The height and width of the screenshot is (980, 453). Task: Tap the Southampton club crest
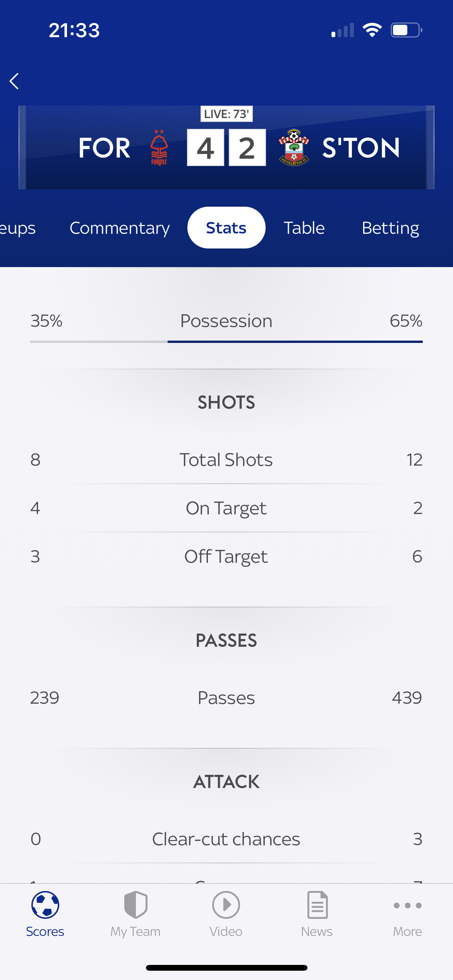click(294, 147)
